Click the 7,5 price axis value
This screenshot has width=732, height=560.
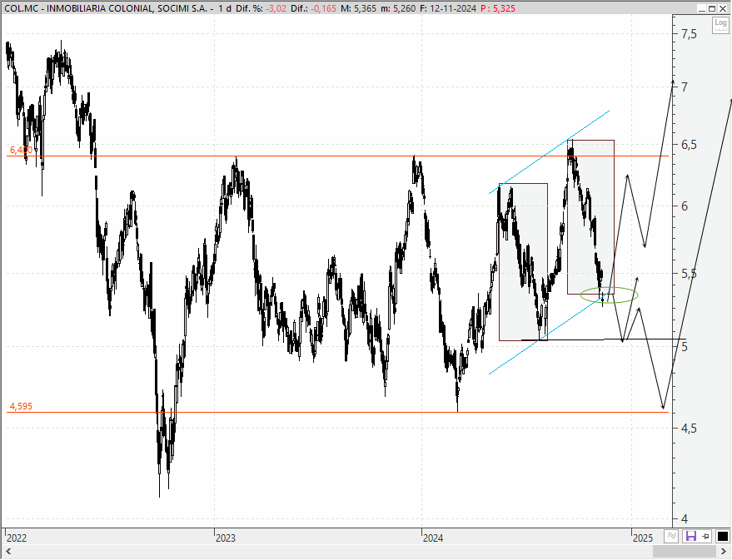(x=689, y=34)
